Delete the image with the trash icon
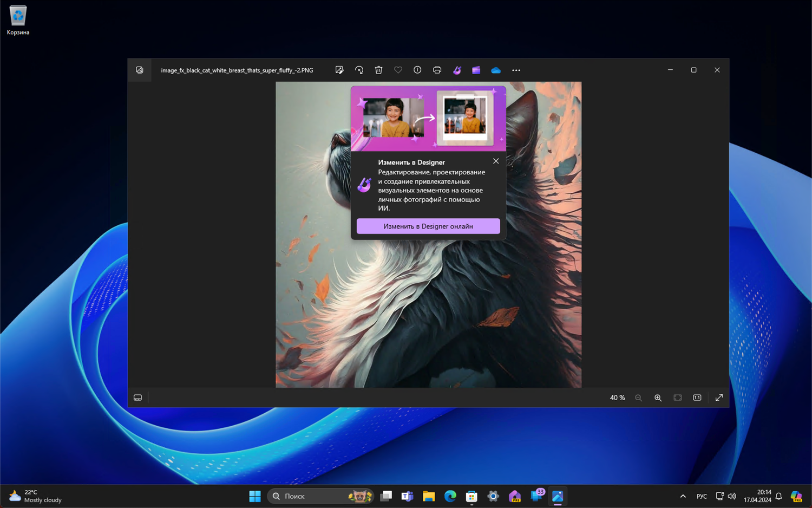 point(378,70)
